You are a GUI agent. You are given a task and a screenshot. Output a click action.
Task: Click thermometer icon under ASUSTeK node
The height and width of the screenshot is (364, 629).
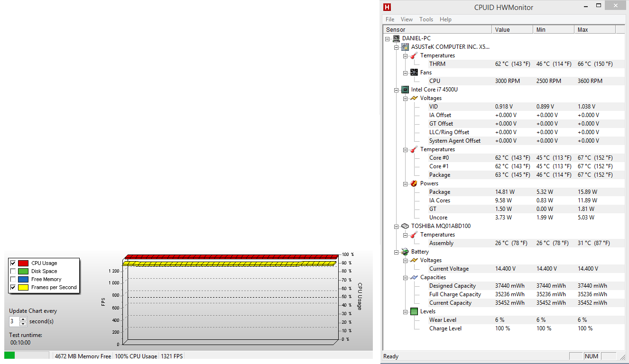point(414,55)
